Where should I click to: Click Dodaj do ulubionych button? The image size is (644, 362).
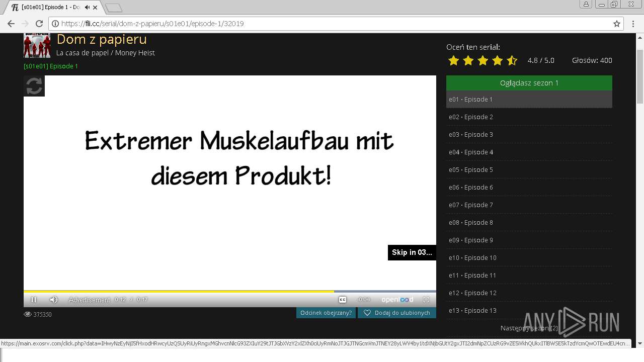coord(397,313)
